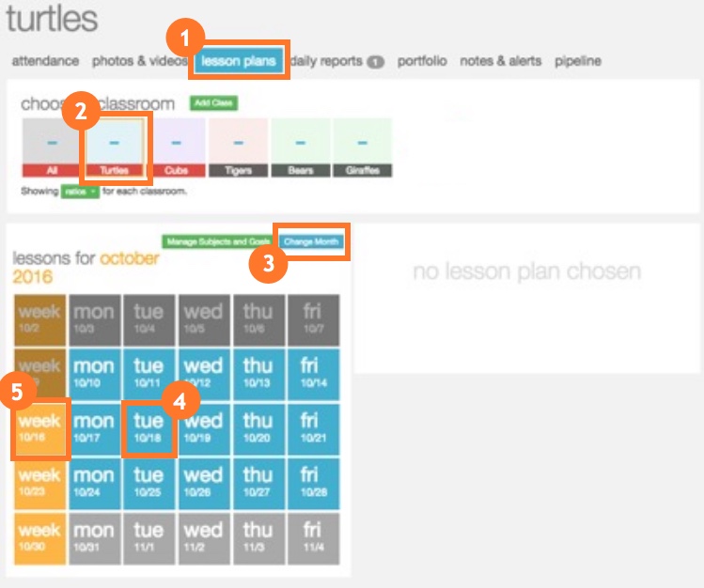Select the All classrooms tile
The image size is (704, 588).
point(51,147)
